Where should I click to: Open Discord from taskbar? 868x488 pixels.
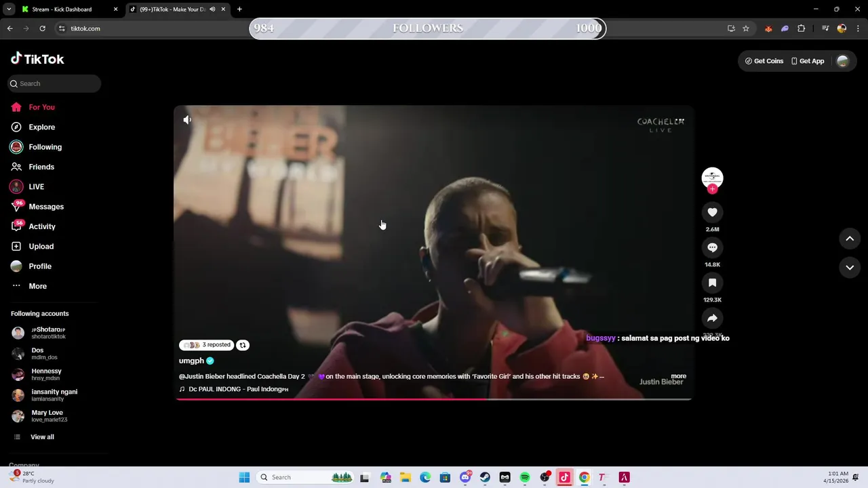click(x=465, y=477)
